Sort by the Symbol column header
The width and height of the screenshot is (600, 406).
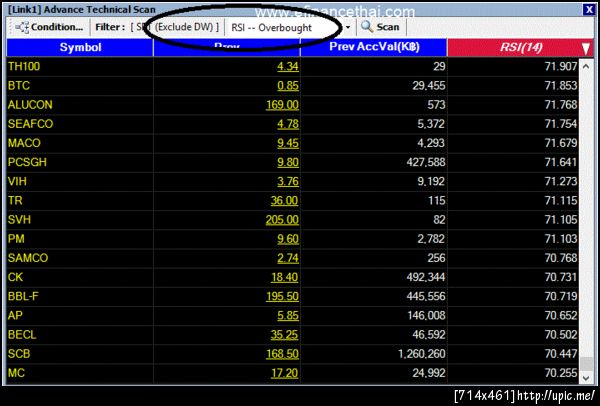click(80, 47)
